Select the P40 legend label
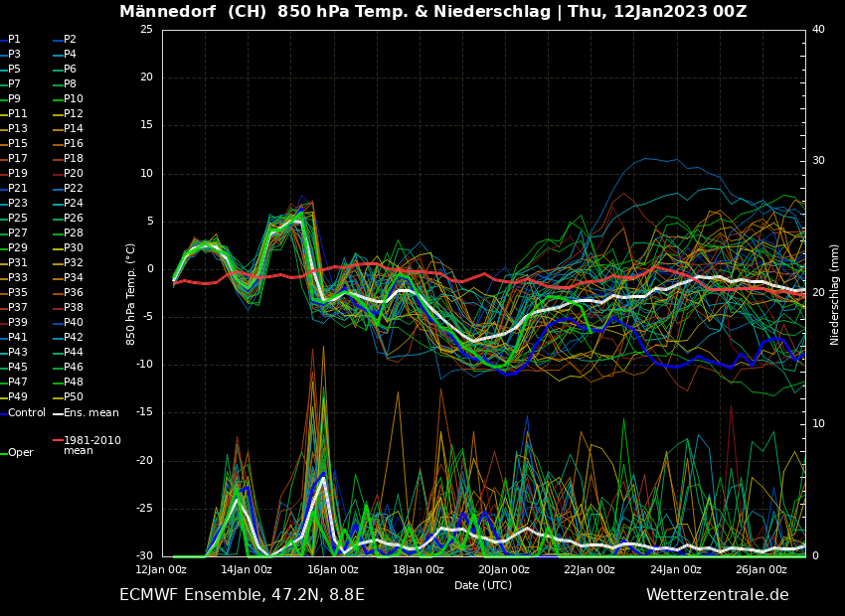Screen dimensions: 845x616 pyautogui.click(x=74, y=323)
